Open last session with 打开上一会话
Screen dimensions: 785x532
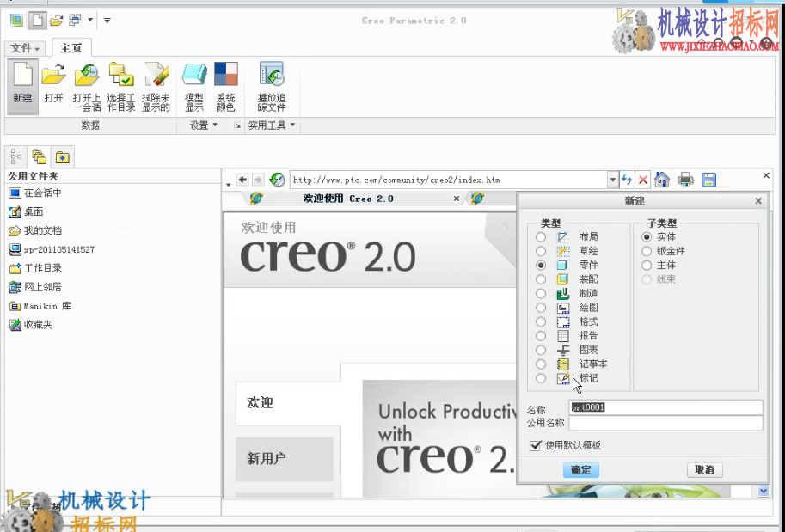pyautogui.click(x=87, y=87)
